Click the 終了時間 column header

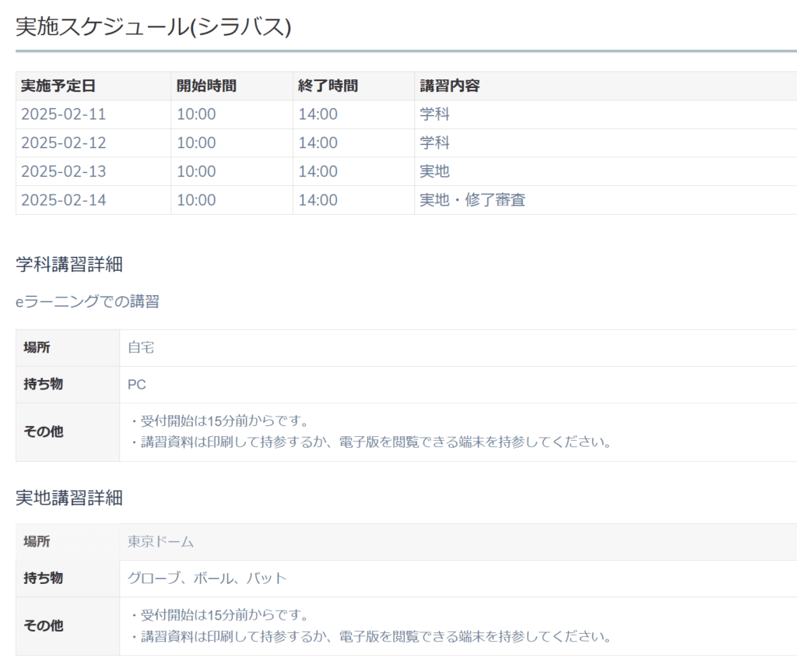click(x=328, y=86)
